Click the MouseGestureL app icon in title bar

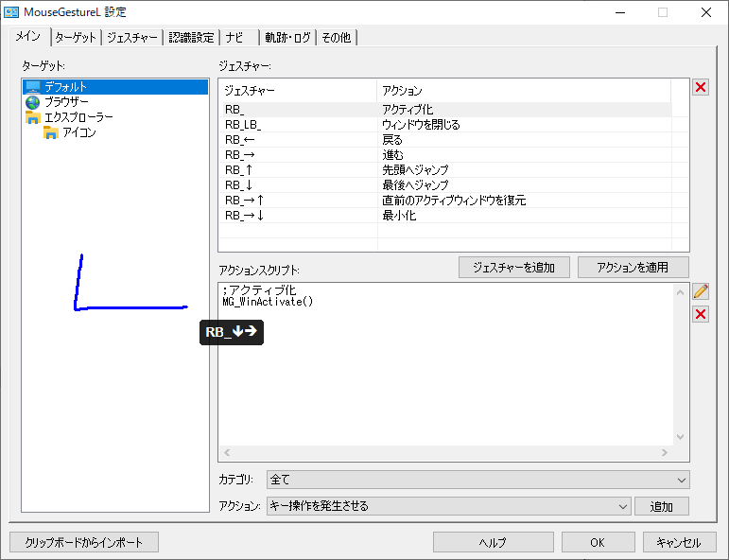click(12, 12)
